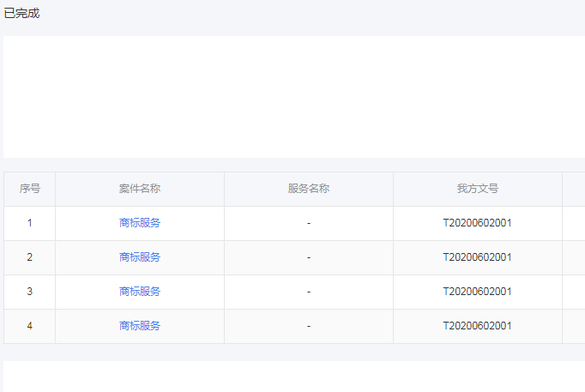Click sequence number 1 cell
Image resolution: width=585 pixels, height=392 pixels.
[30, 223]
